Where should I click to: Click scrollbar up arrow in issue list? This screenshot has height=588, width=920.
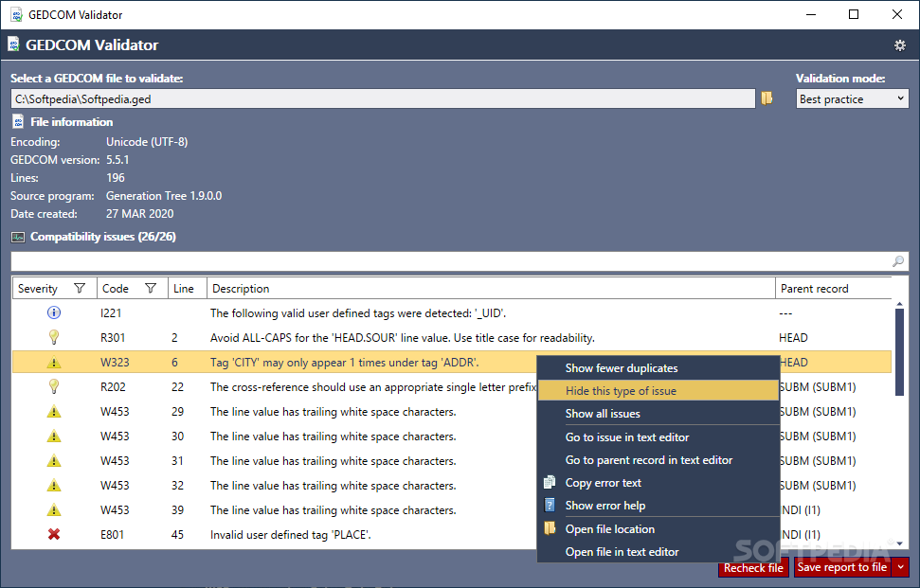coord(899,304)
